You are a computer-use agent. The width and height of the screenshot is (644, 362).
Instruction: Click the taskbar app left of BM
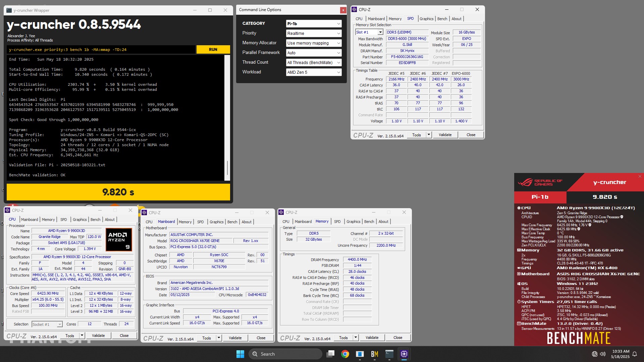360,354
